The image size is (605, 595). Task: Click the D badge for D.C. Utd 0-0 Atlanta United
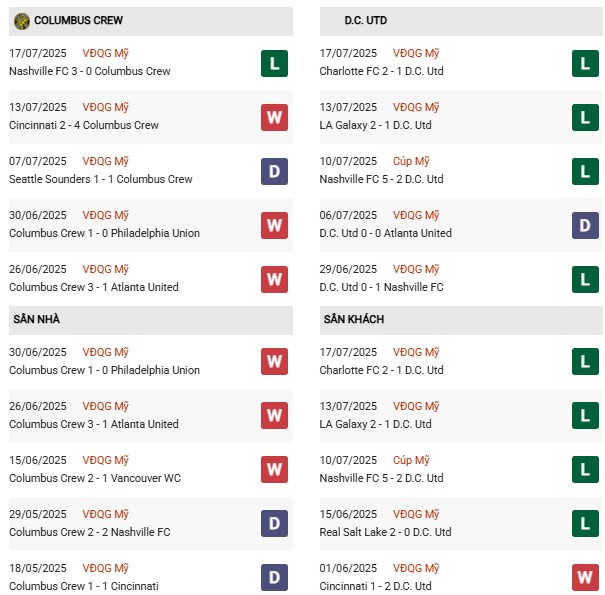[585, 225]
